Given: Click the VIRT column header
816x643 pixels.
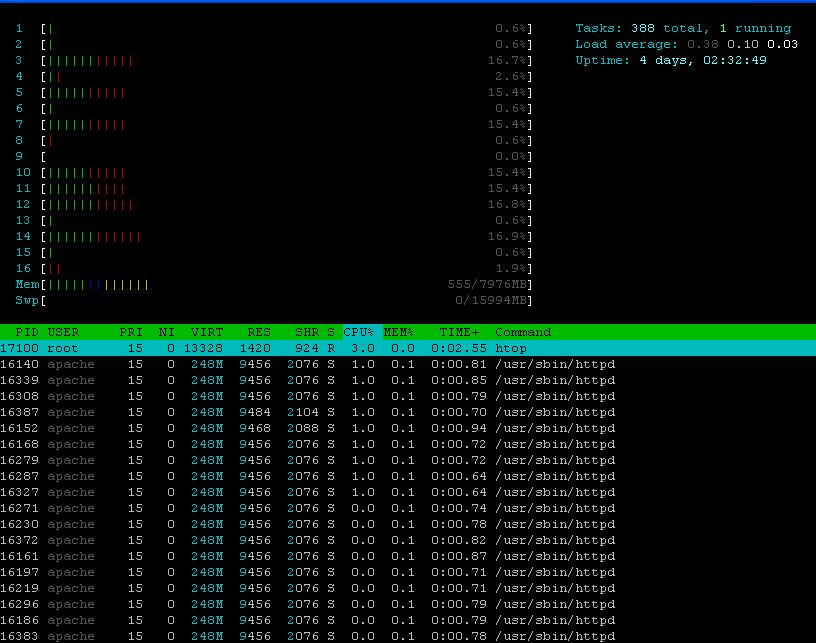Looking at the screenshot, I should click(x=207, y=332).
